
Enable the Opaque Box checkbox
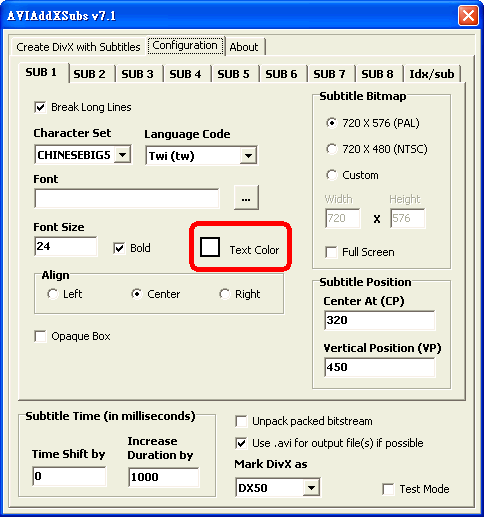coord(40,336)
